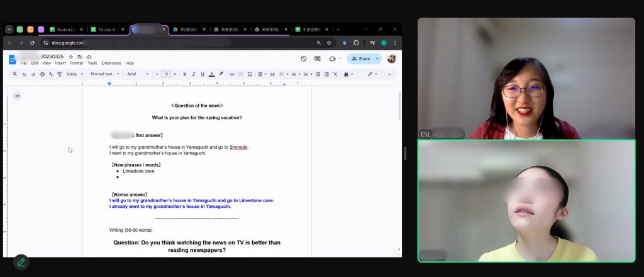This screenshot has width=644, height=277.
Task: Open the text color picker
Action: 211,74
